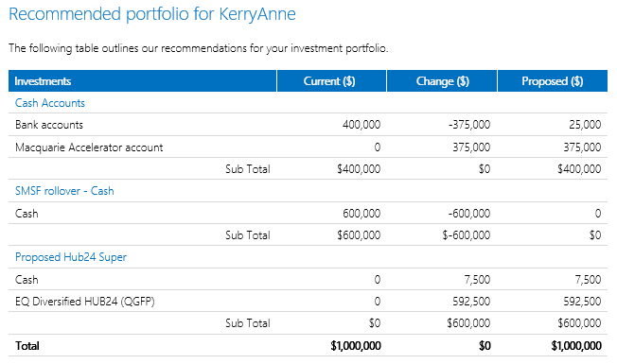This screenshot has width=617, height=364.
Task: Click the -375,000 change value
Action: point(469,125)
